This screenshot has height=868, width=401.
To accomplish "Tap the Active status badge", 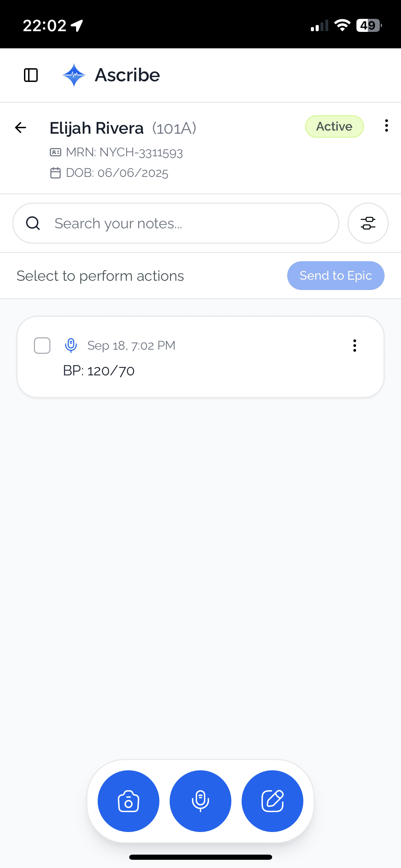I will [334, 126].
